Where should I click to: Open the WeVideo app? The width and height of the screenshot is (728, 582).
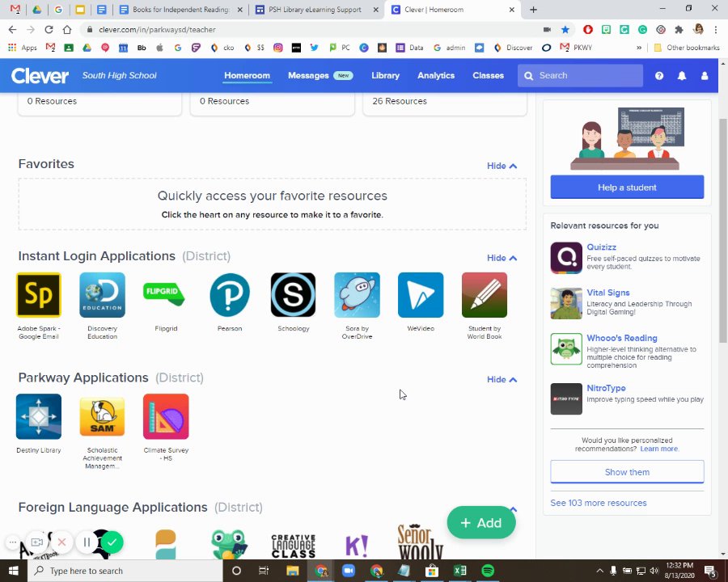(421, 295)
